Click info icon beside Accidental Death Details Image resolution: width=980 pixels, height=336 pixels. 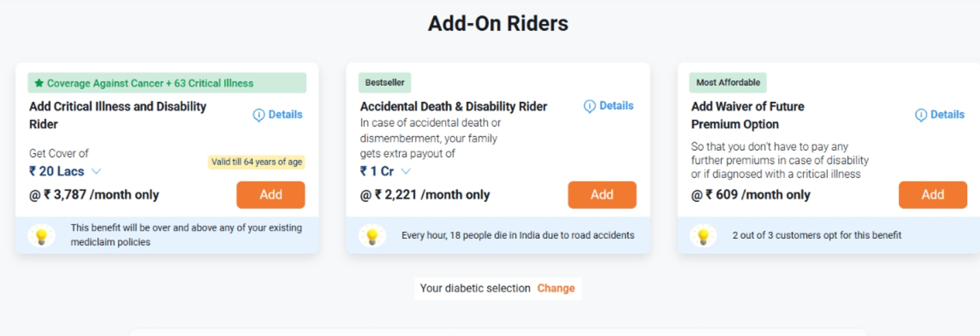(590, 106)
